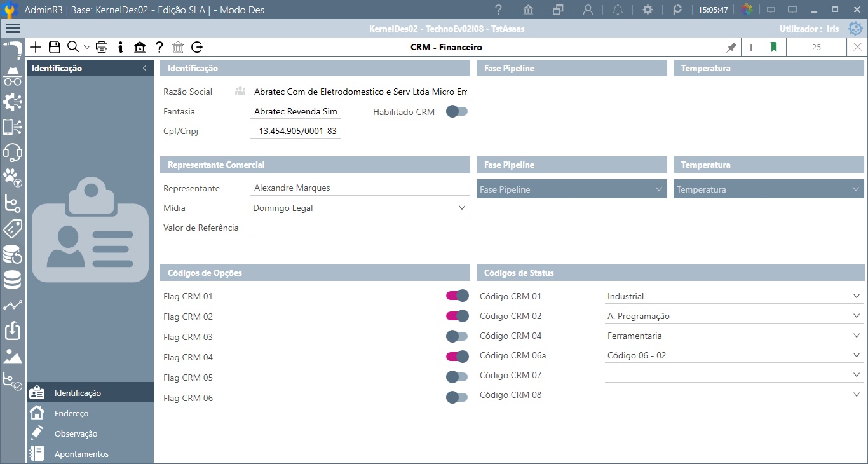Image resolution: width=868 pixels, height=464 pixels.
Task: Open the black question mark toolbar help
Action: 159,47
